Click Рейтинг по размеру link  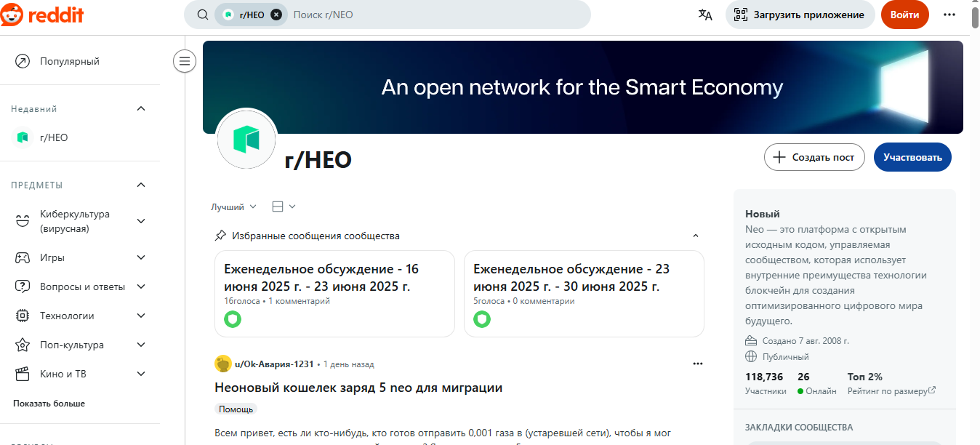click(891, 391)
